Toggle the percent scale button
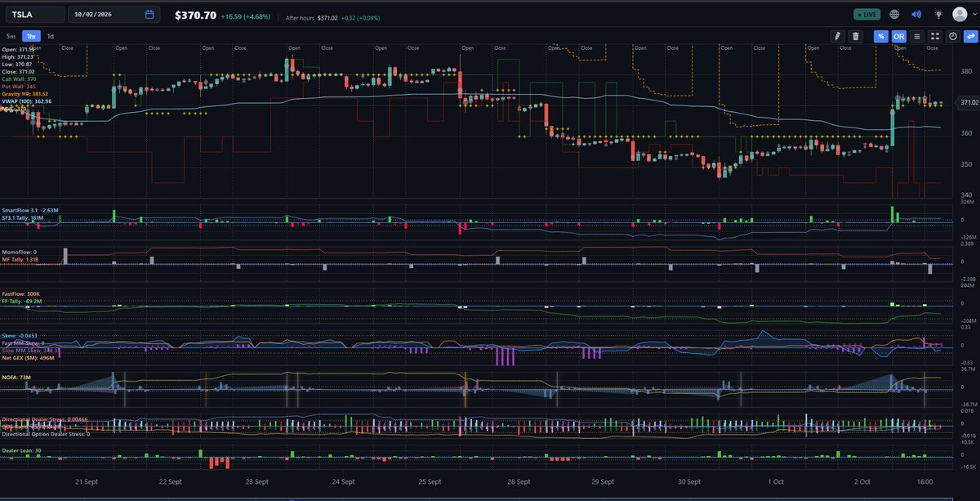The image size is (980, 501). [881, 36]
